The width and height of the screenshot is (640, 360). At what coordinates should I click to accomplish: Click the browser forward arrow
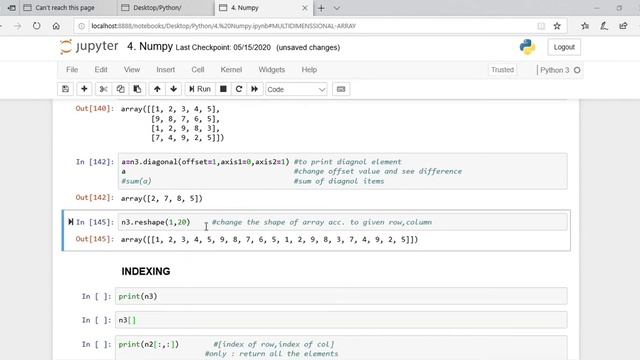pyautogui.click(x=18, y=26)
